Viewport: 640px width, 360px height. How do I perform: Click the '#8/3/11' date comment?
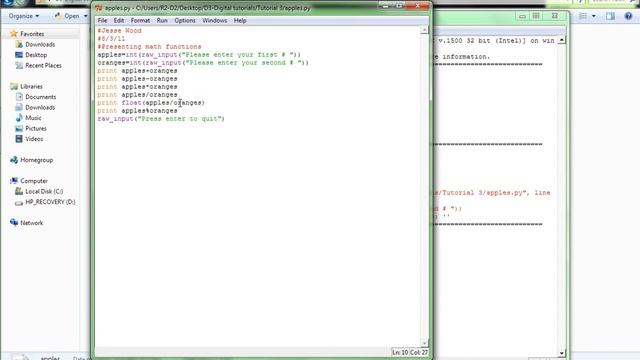point(111,39)
